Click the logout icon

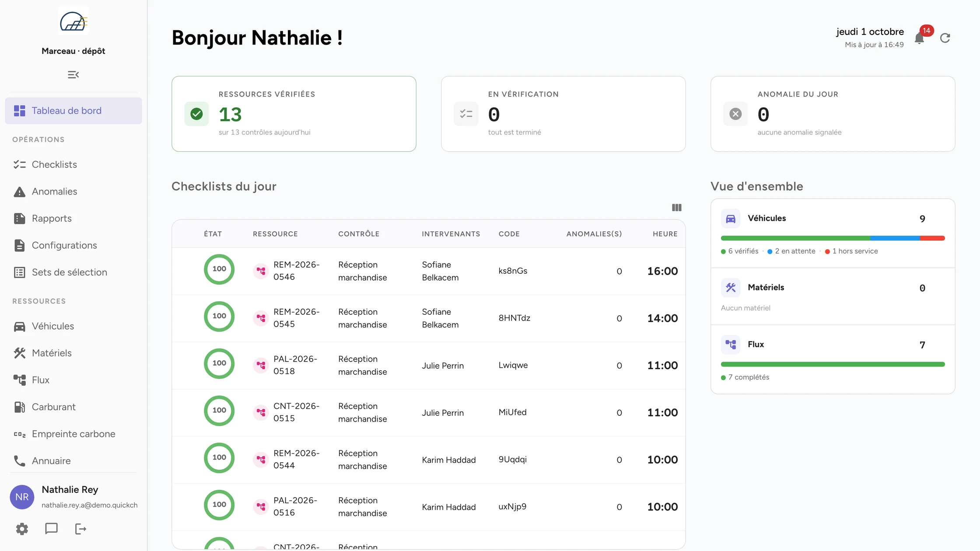coord(80,529)
